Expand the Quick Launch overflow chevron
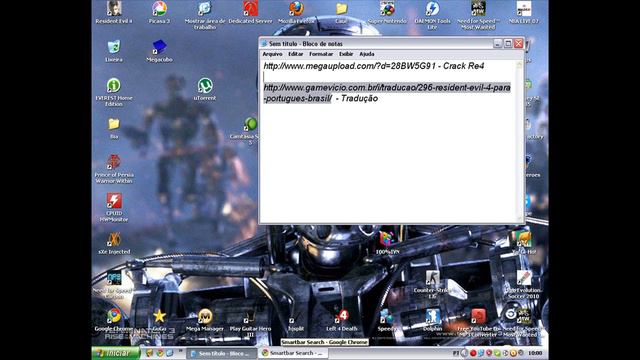 180,351
